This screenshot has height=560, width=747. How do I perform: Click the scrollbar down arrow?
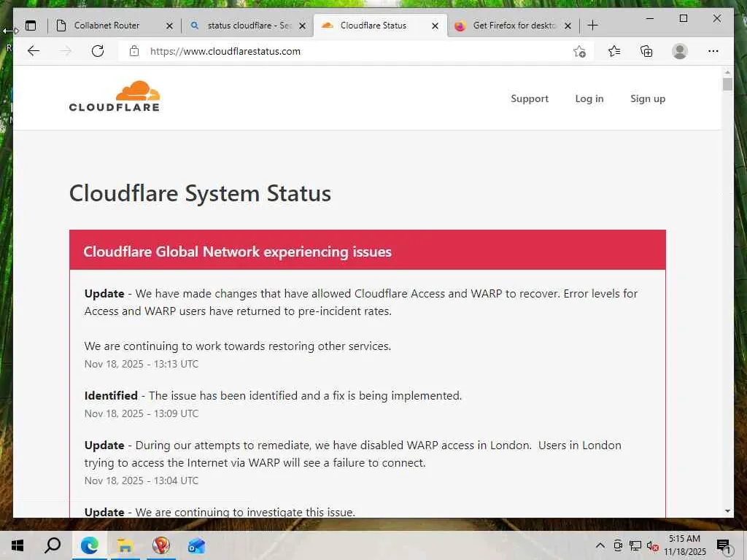click(x=727, y=511)
